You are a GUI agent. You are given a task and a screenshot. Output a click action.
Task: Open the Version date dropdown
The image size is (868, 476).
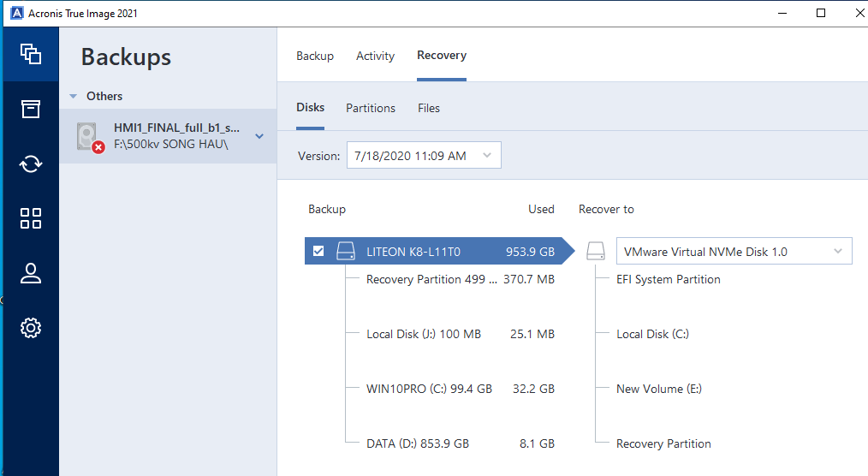423,156
